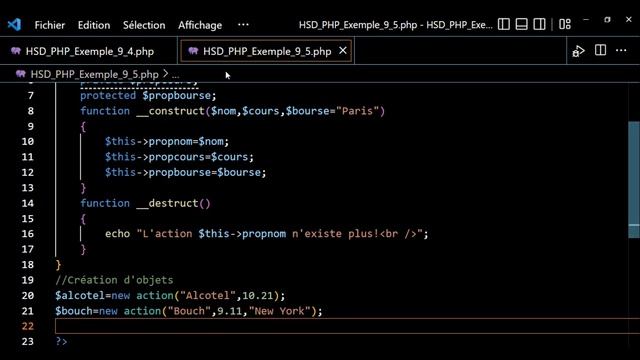Screen dimensions: 640x360
Task: Click line number 14 in the gutter
Action: tap(27, 203)
